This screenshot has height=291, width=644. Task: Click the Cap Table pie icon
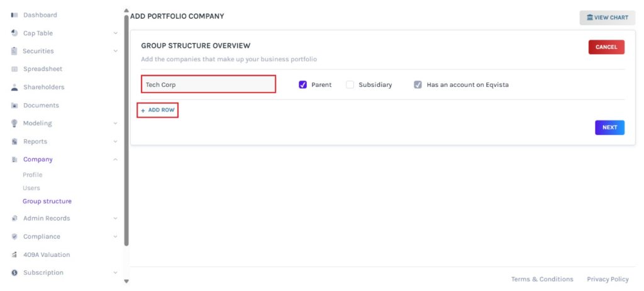tap(14, 33)
